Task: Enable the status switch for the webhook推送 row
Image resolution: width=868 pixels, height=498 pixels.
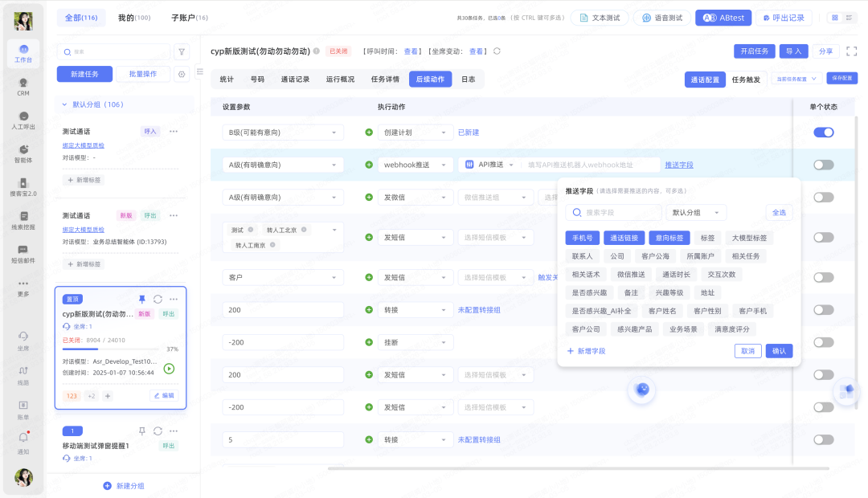Action: (823, 165)
